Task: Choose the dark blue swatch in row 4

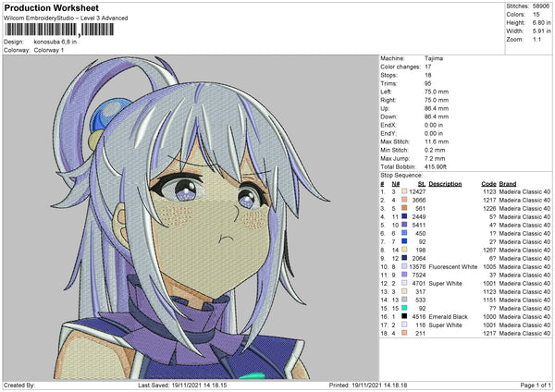Action: click(x=404, y=216)
